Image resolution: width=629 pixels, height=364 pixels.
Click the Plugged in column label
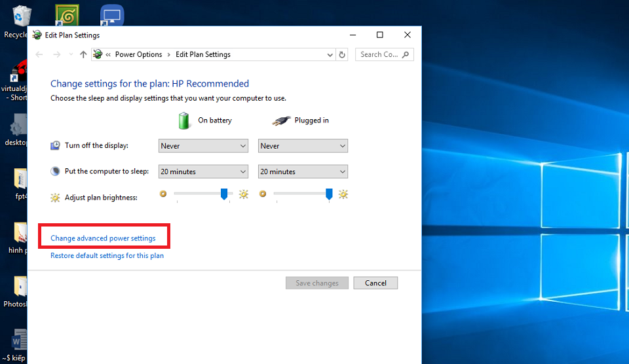point(311,120)
